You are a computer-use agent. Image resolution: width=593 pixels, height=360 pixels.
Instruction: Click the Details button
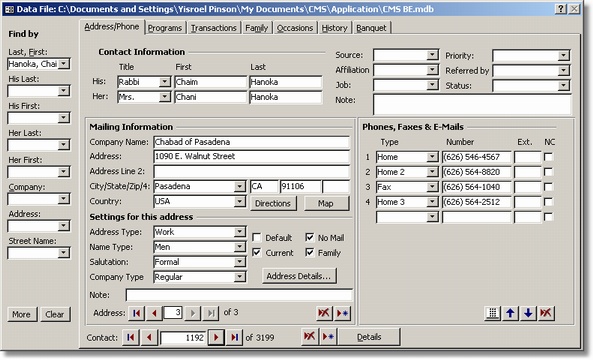tap(369, 337)
